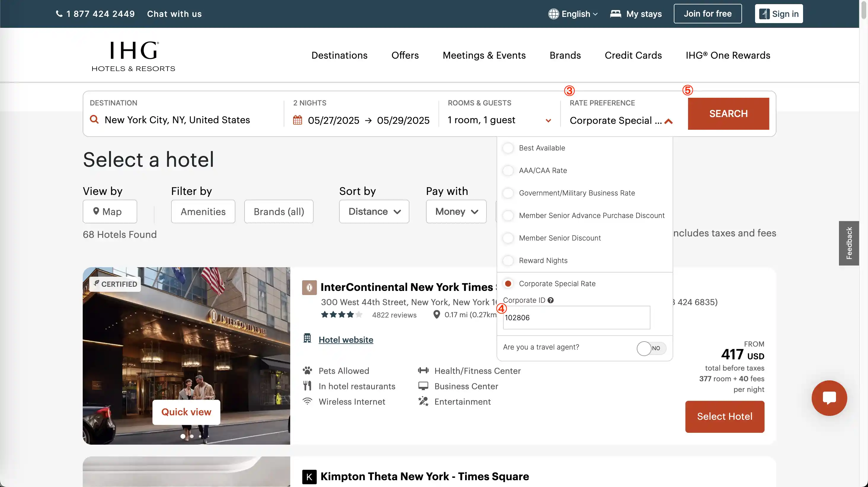Open the Brands menu
The image size is (868, 487).
pos(565,55)
